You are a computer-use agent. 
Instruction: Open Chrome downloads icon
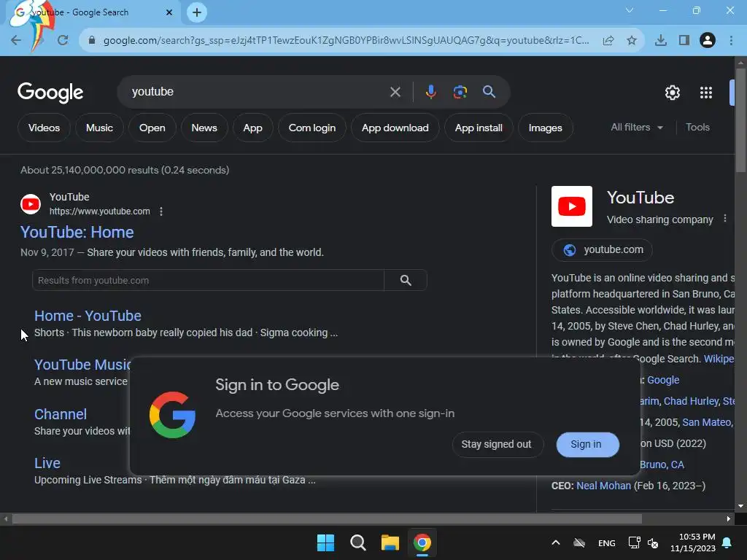[660, 41]
